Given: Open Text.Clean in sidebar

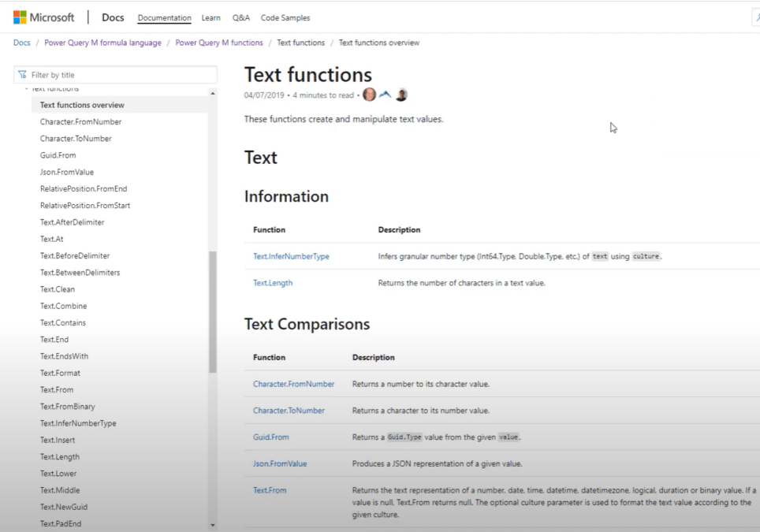Looking at the screenshot, I should click(58, 289).
